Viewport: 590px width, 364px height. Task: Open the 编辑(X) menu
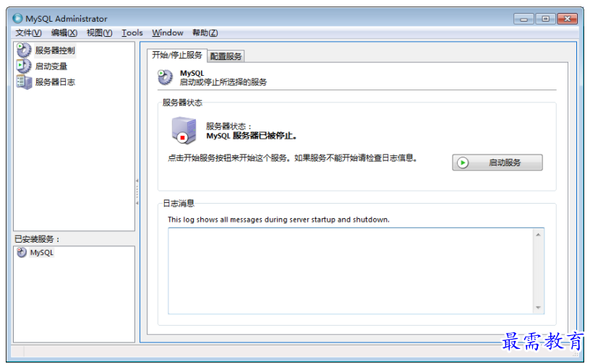coord(64,32)
